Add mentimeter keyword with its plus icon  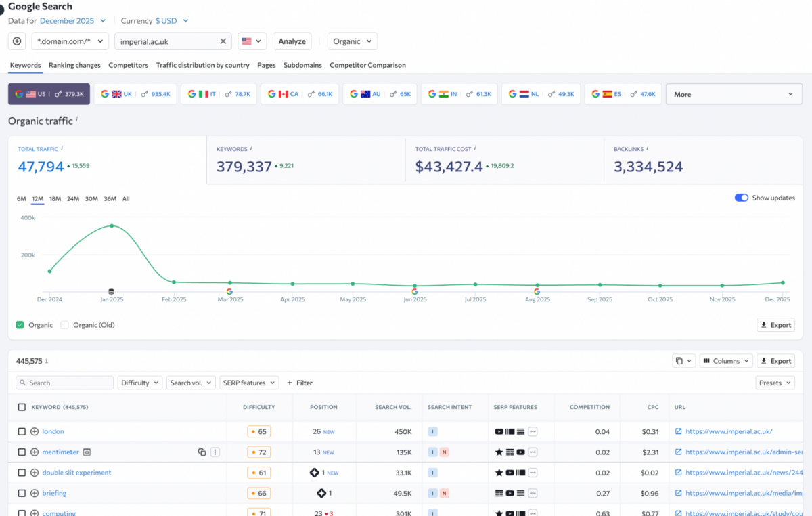pos(35,452)
